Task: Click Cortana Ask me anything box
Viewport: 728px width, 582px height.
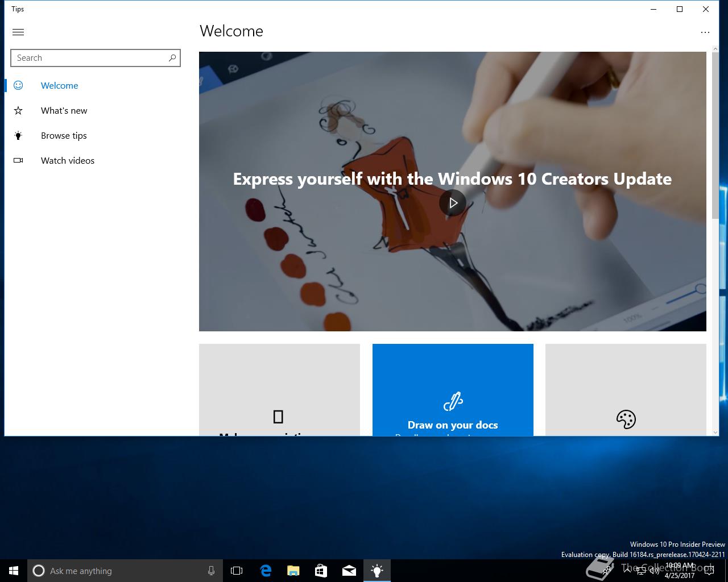Action: click(124, 571)
